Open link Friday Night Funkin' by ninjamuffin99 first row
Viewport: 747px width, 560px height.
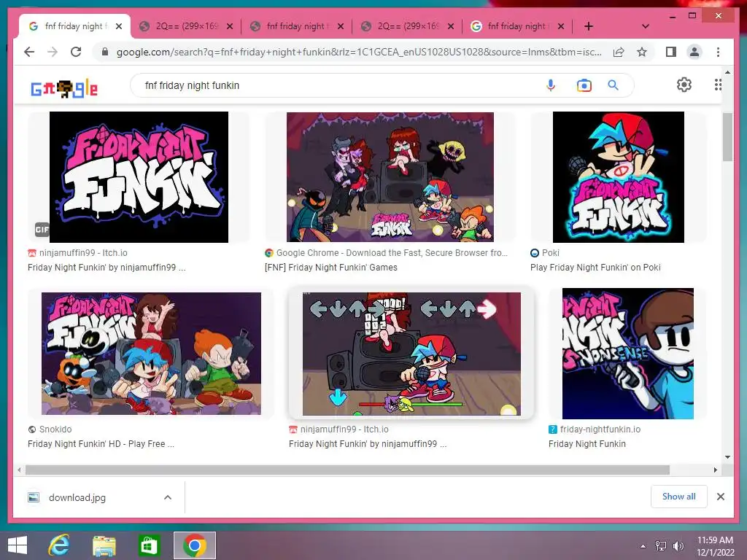tap(107, 267)
